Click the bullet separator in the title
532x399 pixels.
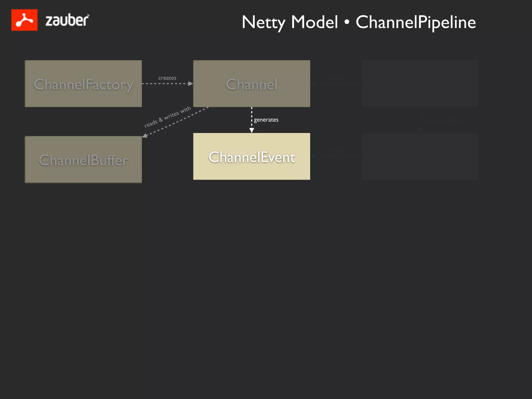347,23
